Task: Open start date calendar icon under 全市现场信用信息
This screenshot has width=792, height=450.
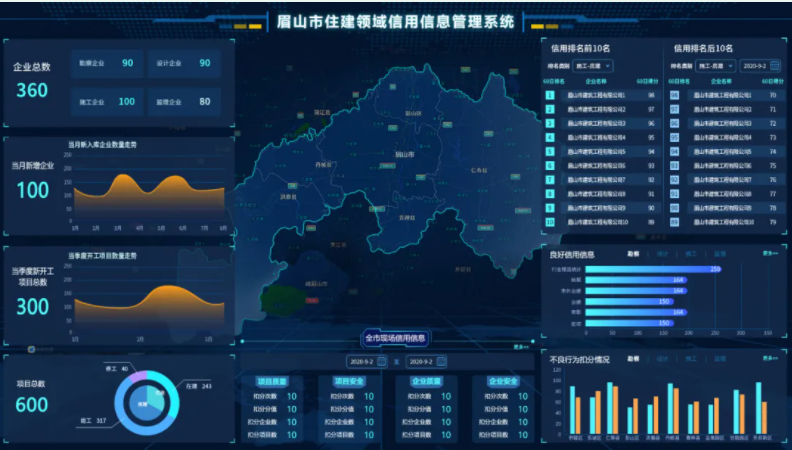Action: pos(383,361)
